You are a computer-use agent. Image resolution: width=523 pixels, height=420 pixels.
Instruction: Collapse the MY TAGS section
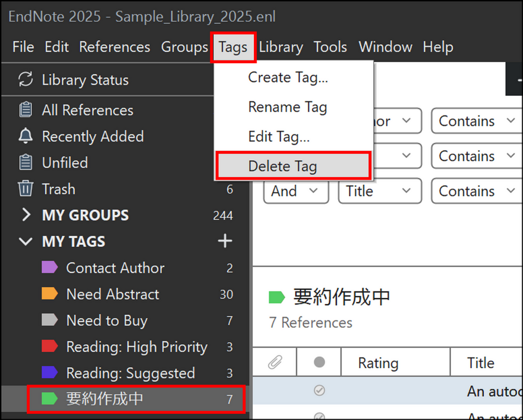tap(26, 241)
